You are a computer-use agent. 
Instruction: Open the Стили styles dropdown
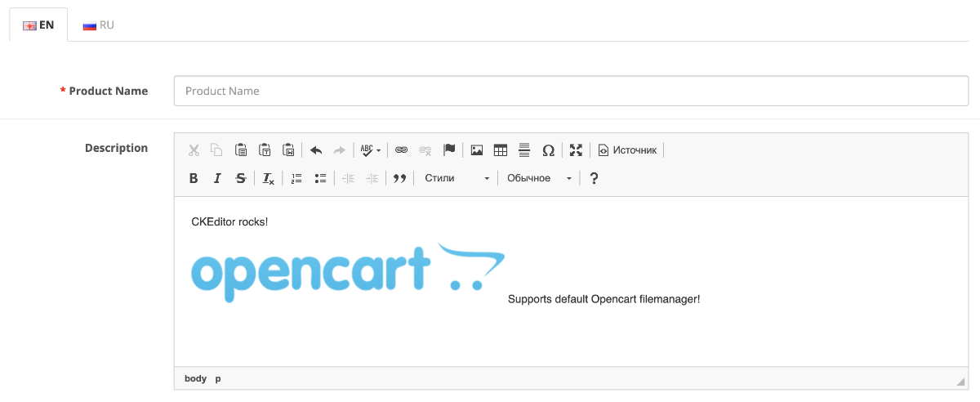(x=457, y=178)
